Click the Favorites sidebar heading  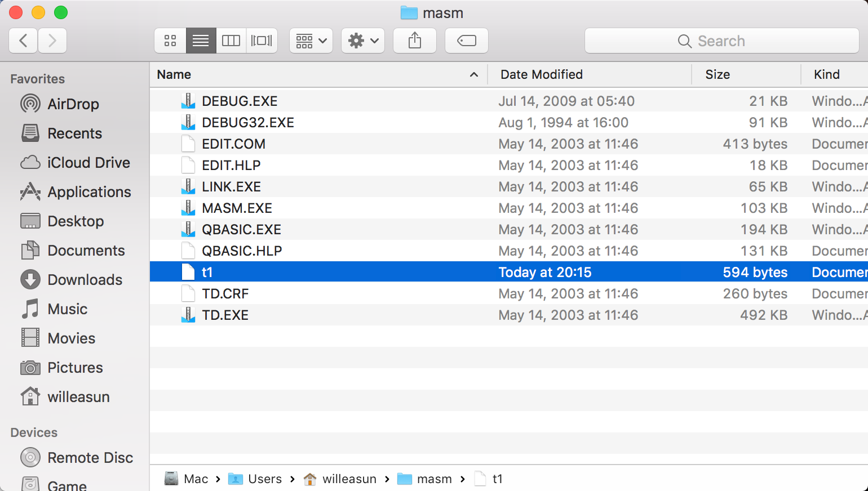(x=38, y=79)
